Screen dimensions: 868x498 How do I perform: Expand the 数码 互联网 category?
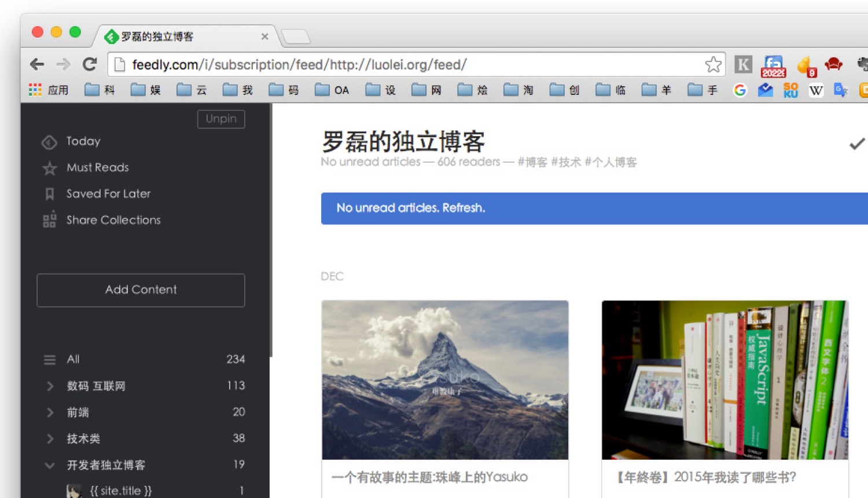coord(50,386)
